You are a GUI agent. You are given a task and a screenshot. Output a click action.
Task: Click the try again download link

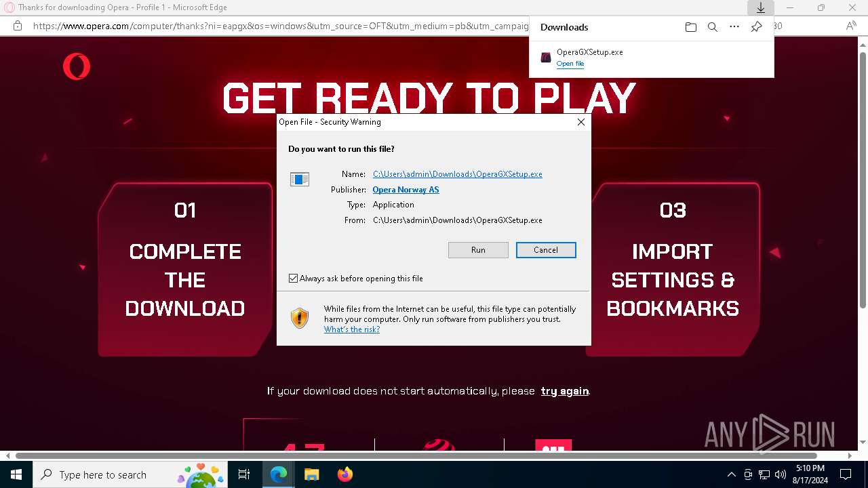point(565,391)
